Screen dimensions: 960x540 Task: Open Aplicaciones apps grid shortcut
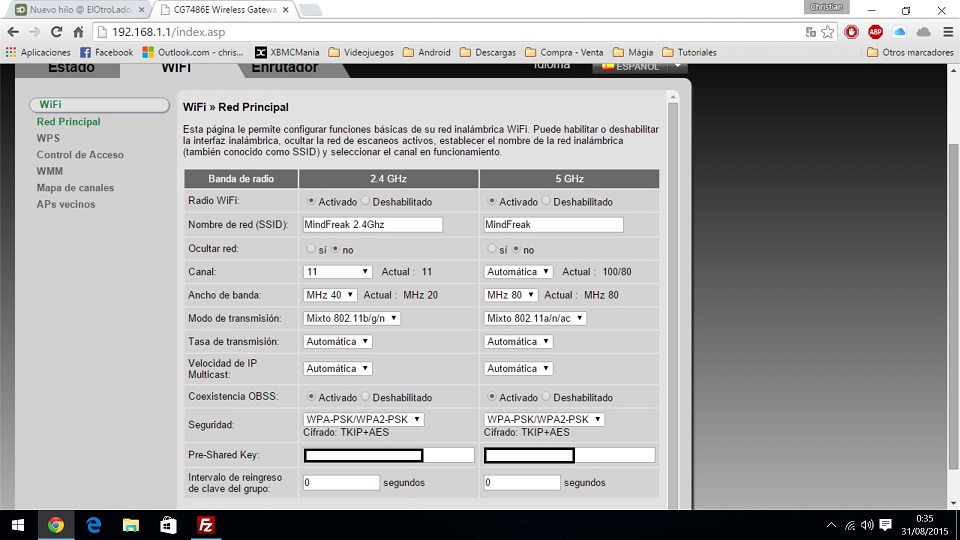pyautogui.click(x=38, y=53)
